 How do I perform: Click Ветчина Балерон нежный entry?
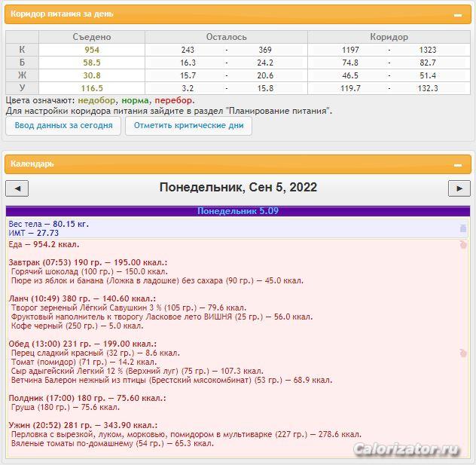click(x=172, y=380)
